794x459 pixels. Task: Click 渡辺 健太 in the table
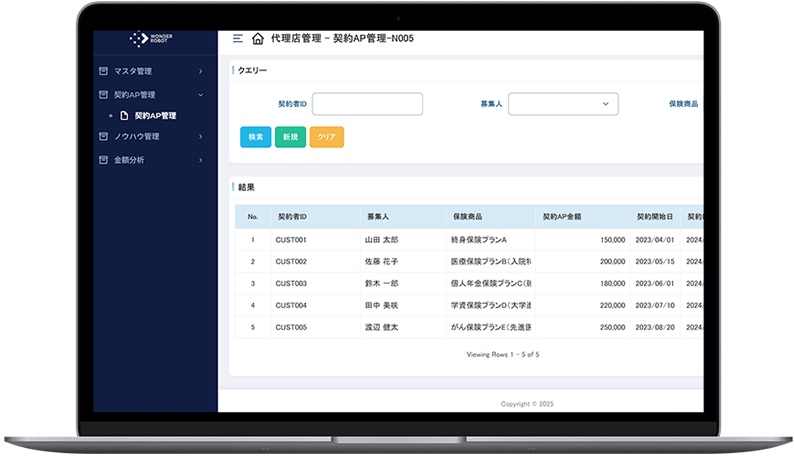point(381,327)
